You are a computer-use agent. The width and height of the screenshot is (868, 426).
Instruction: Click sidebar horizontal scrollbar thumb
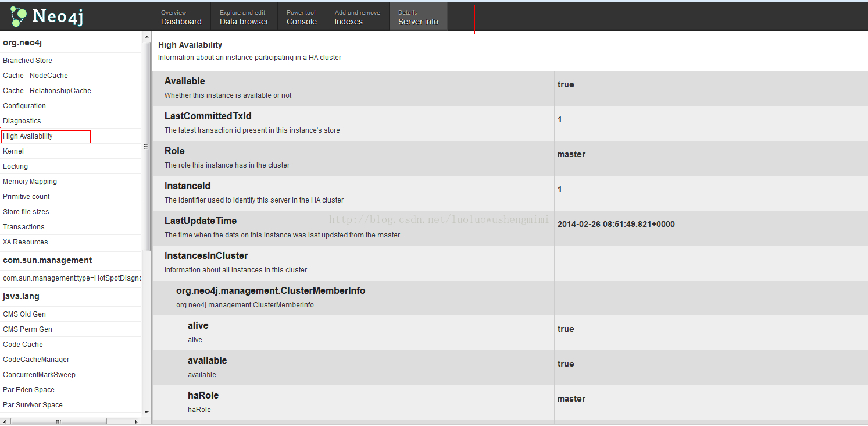58,421
